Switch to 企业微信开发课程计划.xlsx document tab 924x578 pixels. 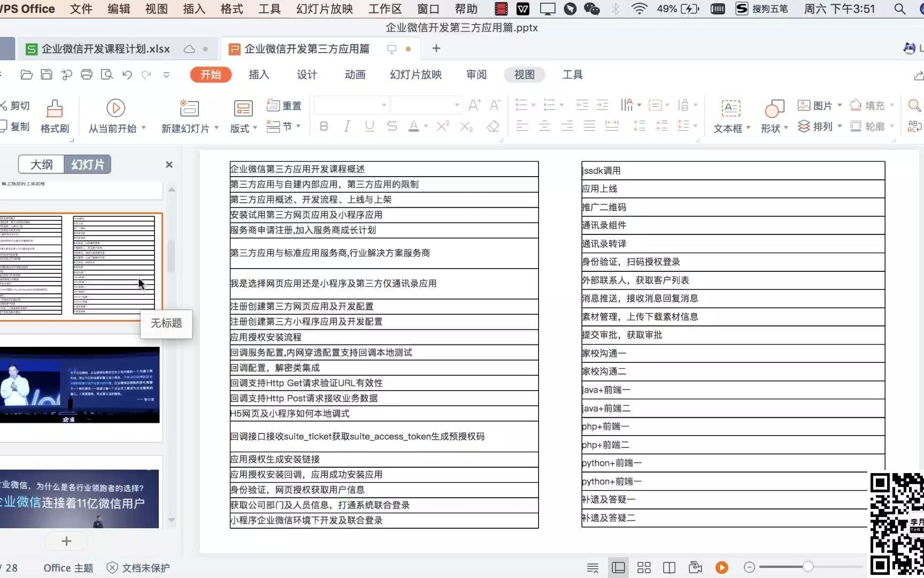click(105, 48)
